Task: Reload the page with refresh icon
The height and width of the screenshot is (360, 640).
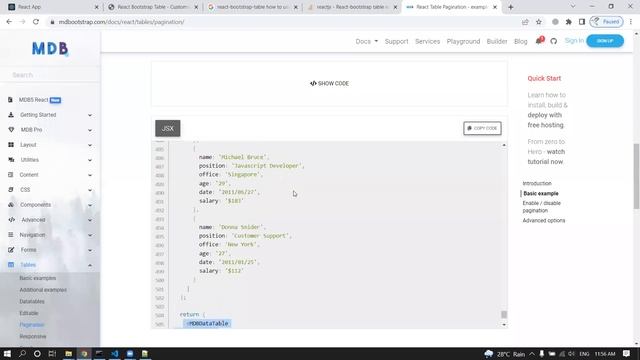Action: click(x=36, y=22)
